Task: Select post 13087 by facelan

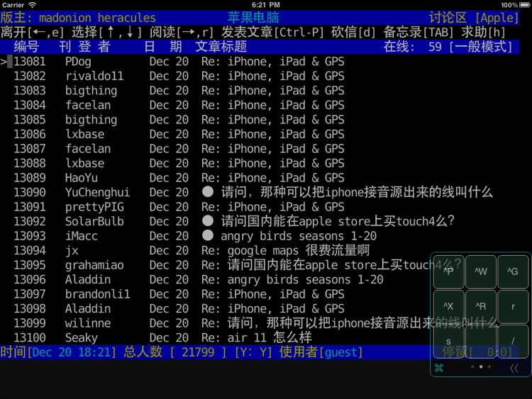Action: tap(260, 149)
